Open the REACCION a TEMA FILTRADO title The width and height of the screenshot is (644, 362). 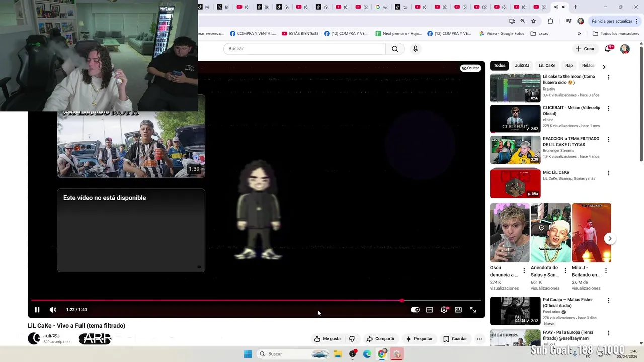(x=571, y=142)
